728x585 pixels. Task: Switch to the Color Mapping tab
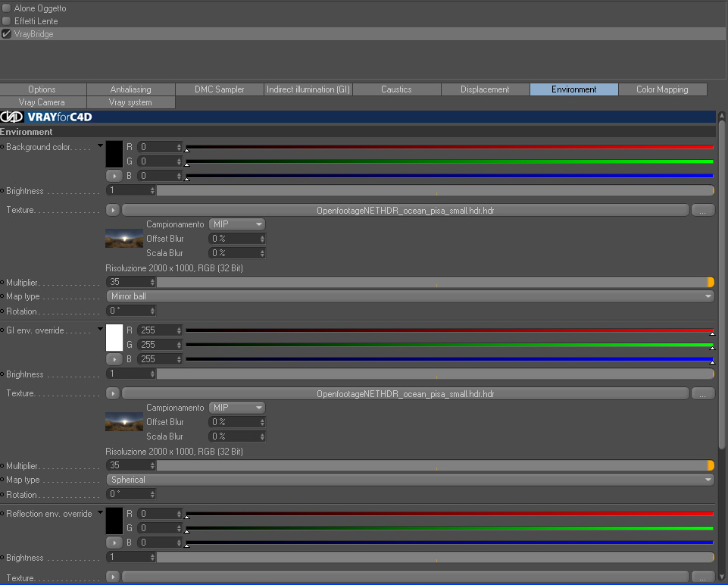(663, 89)
